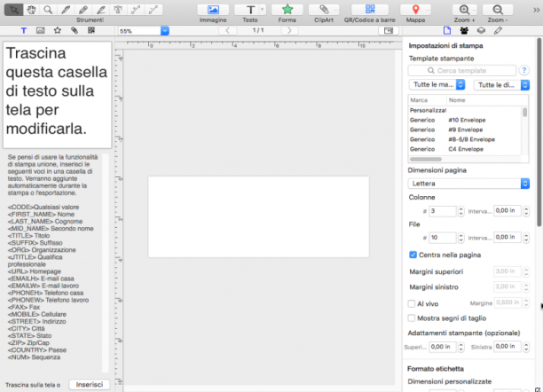543x392 pixels.
Task: Click the Colonne number field
Action: pyautogui.click(x=442, y=211)
